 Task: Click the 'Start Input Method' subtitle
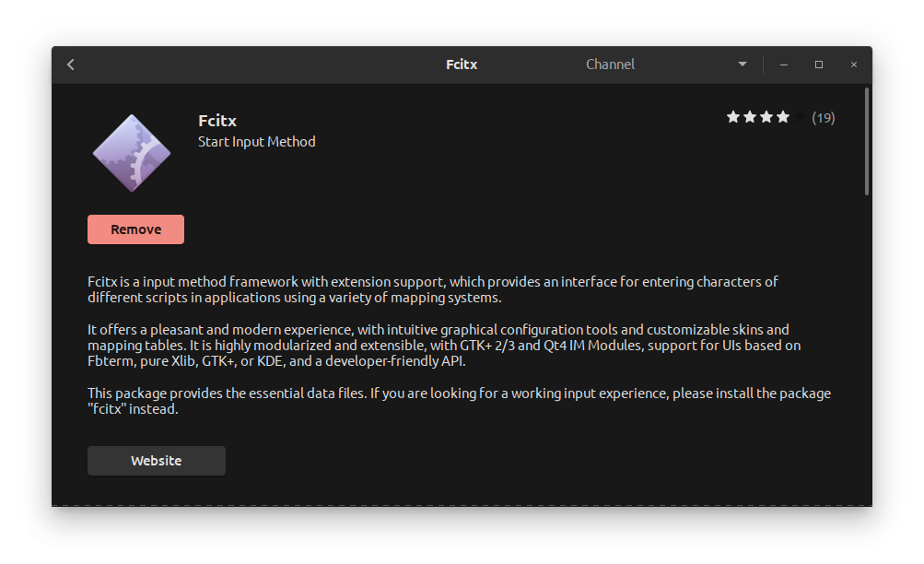pos(257,142)
